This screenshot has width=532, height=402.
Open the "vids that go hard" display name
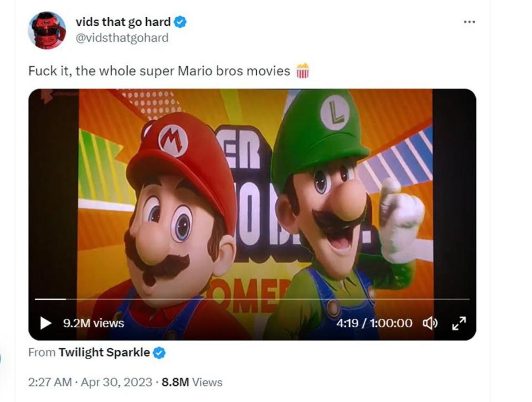pos(123,22)
